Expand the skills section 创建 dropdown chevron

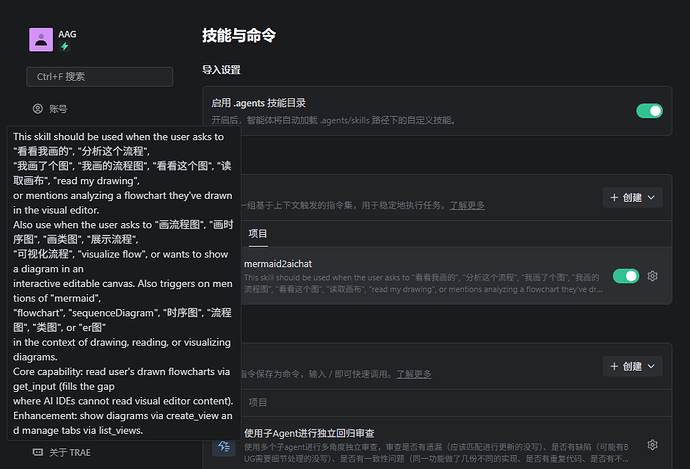[651, 198]
